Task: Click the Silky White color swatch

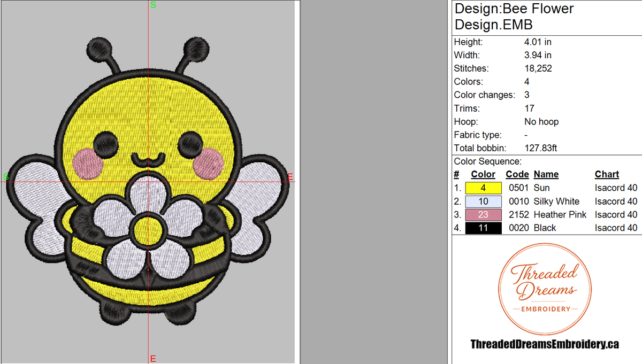Action: [x=484, y=202]
